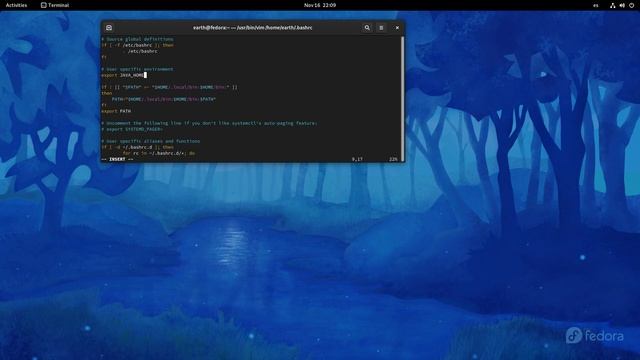Click the '# User specific environment' comment
640x360 pixels.
click(x=137, y=69)
